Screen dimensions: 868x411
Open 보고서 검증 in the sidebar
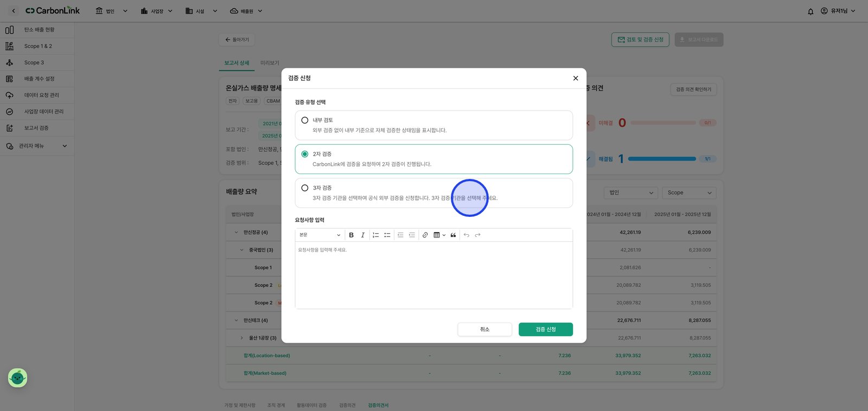tap(37, 128)
